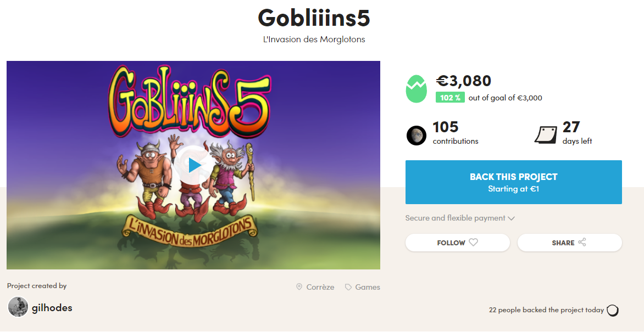Click the backers today spinner icon

point(612,310)
